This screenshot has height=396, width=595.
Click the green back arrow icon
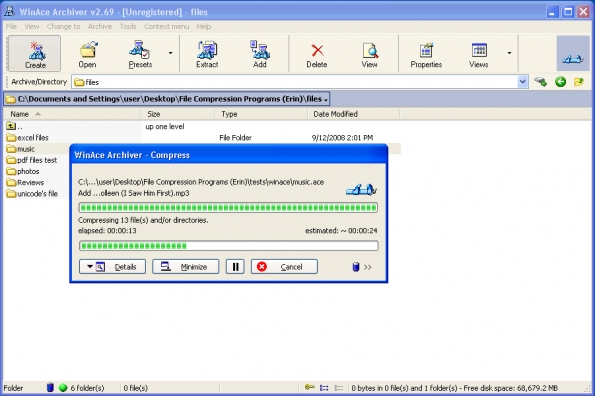(560, 82)
